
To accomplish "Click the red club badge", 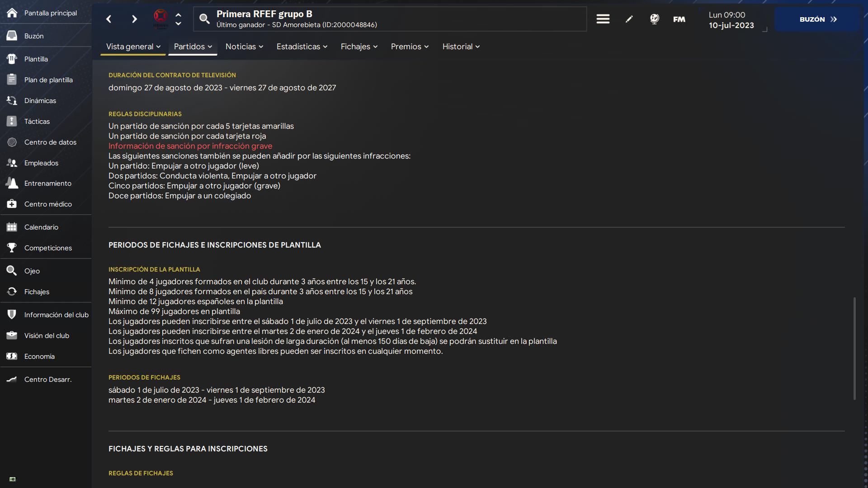I will 160,18.
